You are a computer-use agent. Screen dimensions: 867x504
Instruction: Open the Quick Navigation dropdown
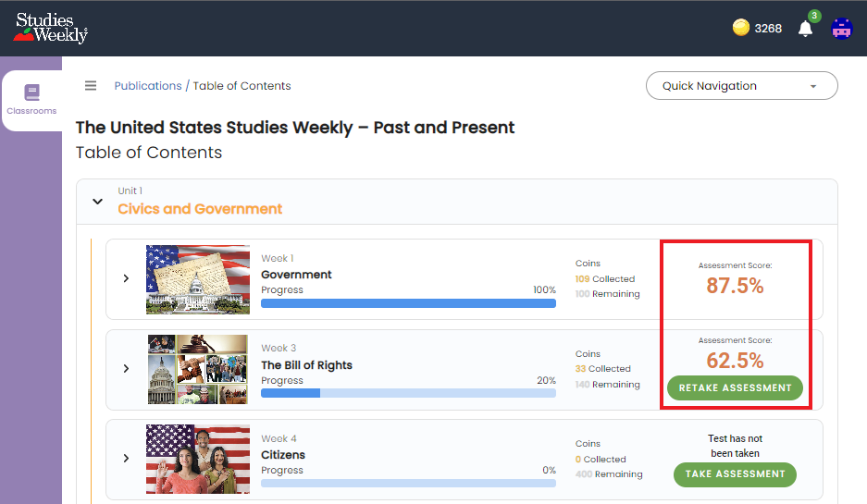click(x=741, y=86)
